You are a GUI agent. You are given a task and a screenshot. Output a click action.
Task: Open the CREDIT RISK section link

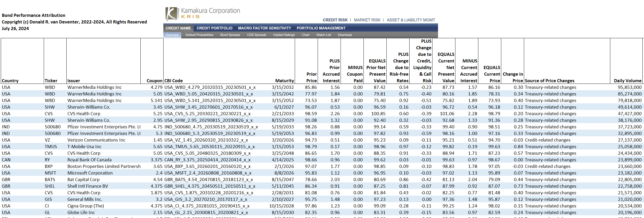pyautogui.click(x=335, y=20)
